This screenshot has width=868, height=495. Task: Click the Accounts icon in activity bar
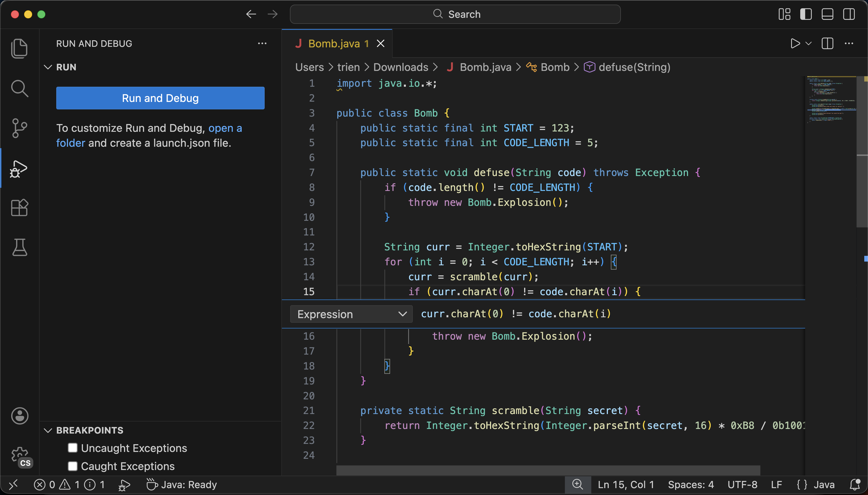click(19, 416)
